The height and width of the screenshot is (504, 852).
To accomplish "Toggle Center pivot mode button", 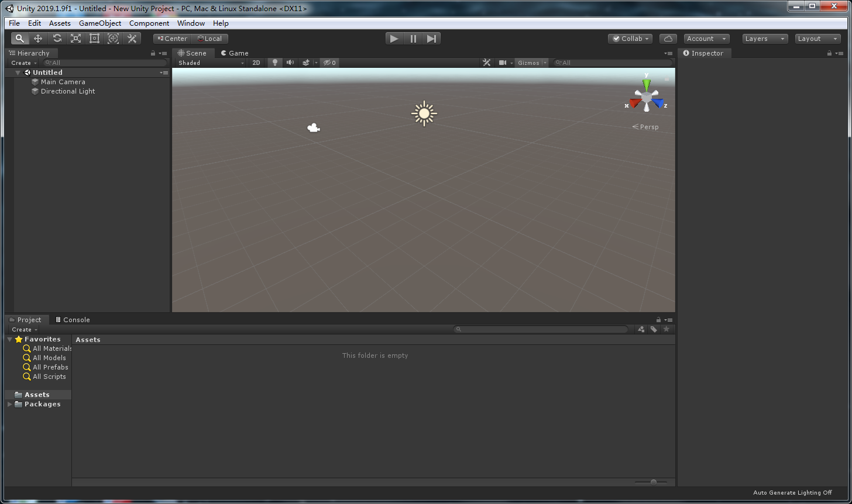I will pyautogui.click(x=171, y=38).
